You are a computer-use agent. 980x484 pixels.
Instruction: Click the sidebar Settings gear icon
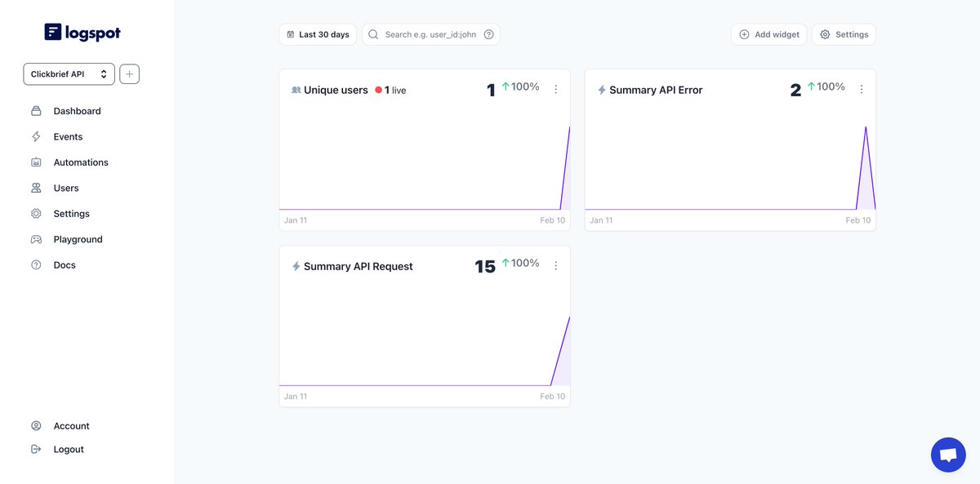pos(36,214)
